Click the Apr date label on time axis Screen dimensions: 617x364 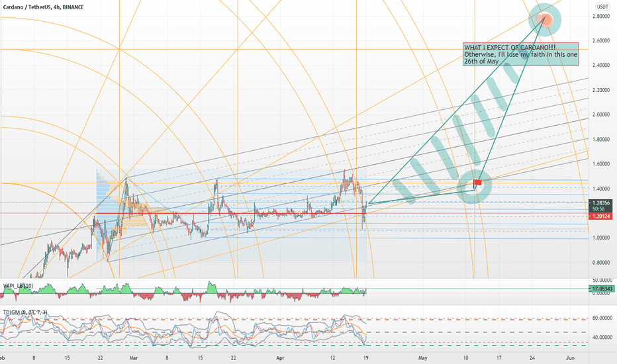point(280,358)
